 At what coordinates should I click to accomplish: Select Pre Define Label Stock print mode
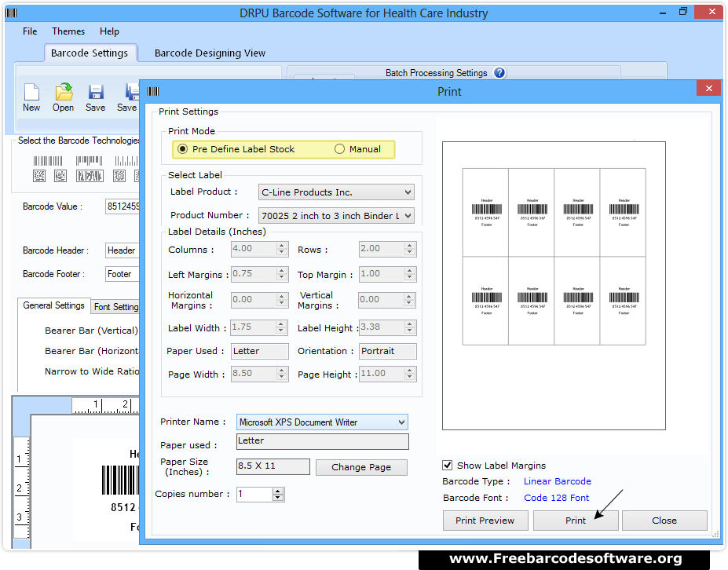183,149
